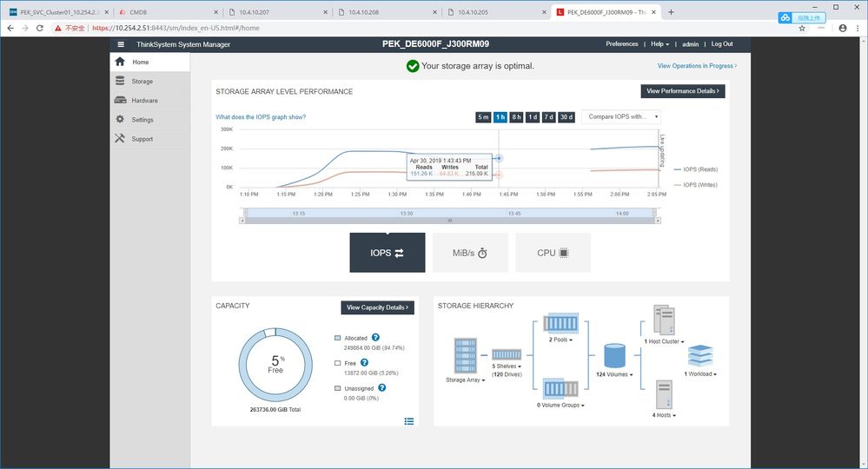Open Storage in the sidebar

pyautogui.click(x=142, y=82)
